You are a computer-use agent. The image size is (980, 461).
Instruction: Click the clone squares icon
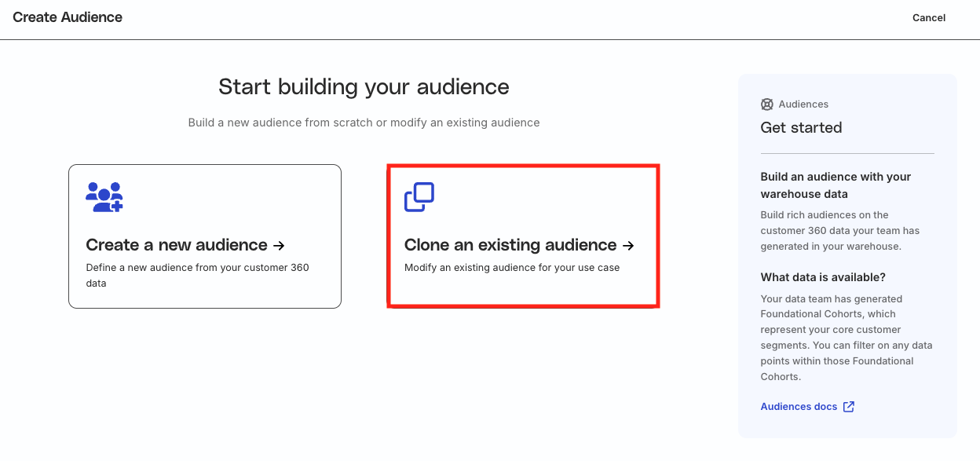pos(419,197)
